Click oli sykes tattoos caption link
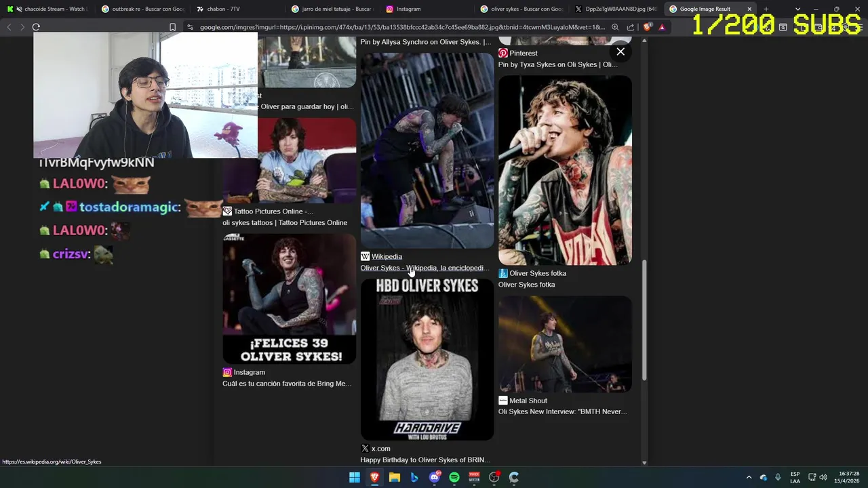Image resolution: width=868 pixels, height=488 pixels. 285,222
